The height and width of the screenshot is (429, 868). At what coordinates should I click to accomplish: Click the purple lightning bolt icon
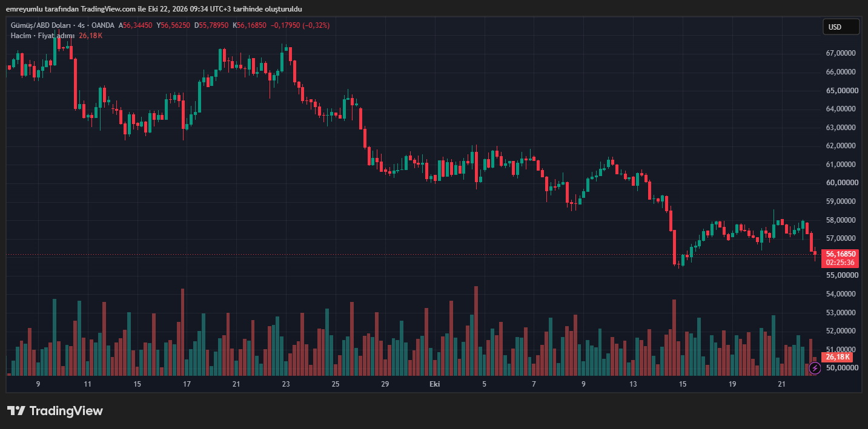[815, 367]
